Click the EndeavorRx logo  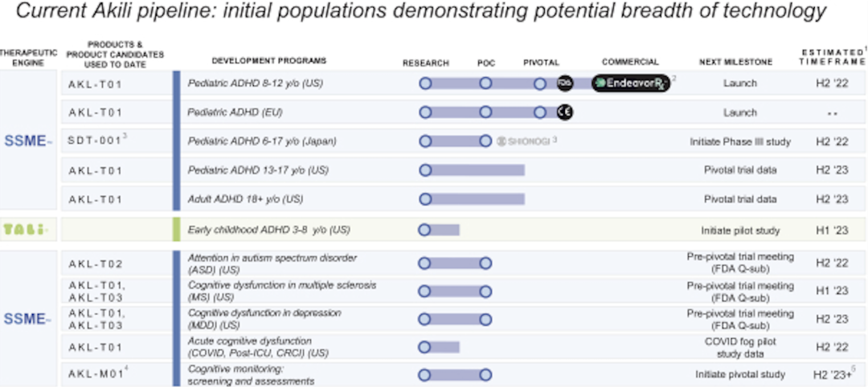pyautogui.click(x=631, y=83)
